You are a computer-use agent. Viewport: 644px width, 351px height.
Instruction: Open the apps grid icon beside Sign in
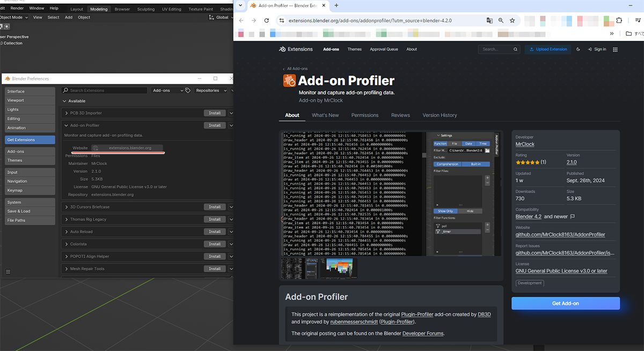[615, 49]
